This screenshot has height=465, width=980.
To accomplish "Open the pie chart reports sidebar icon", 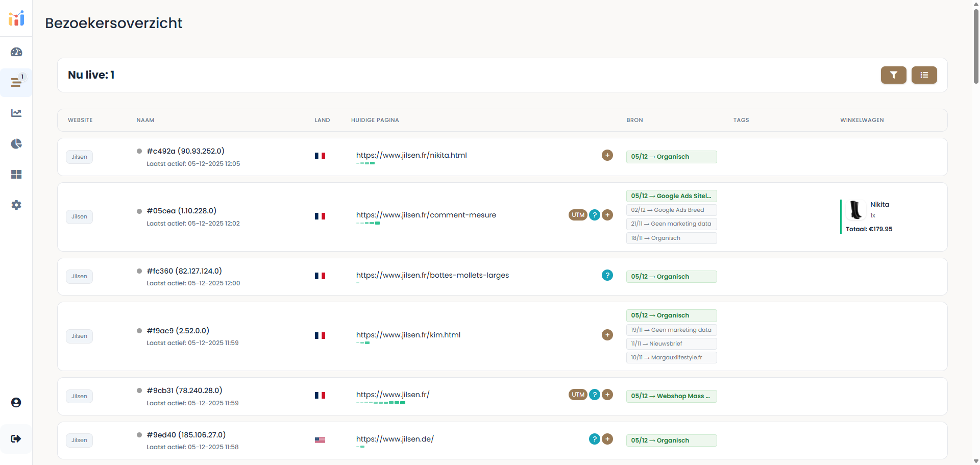I will 16,143.
